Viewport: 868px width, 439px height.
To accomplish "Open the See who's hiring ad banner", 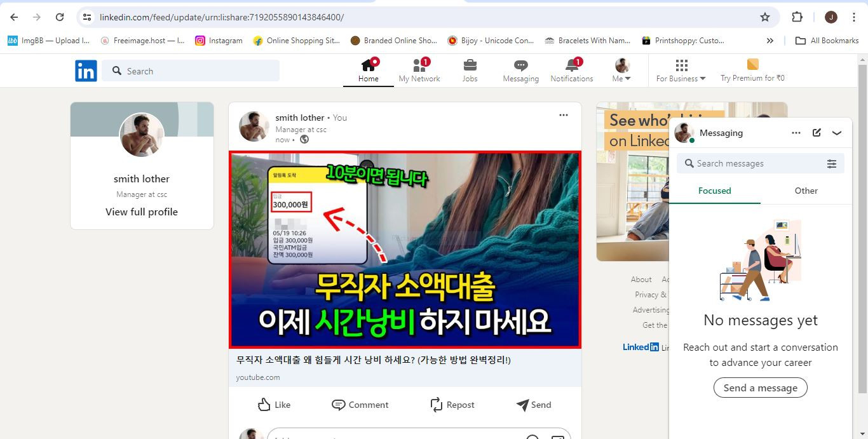I will (x=633, y=182).
